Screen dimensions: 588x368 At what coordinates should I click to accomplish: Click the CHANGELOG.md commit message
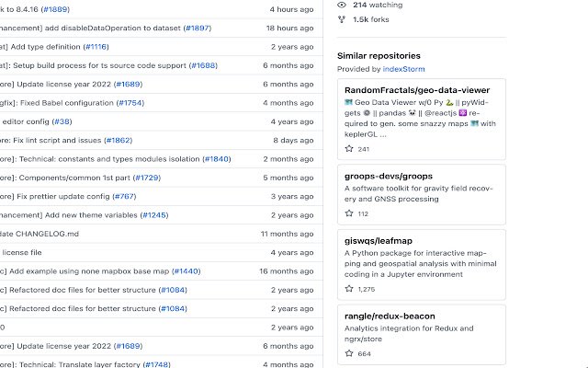tap(40, 234)
